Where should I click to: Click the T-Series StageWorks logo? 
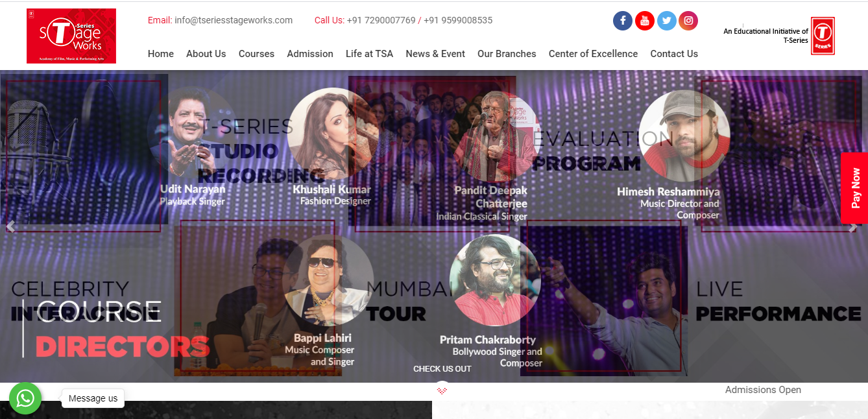(x=71, y=36)
